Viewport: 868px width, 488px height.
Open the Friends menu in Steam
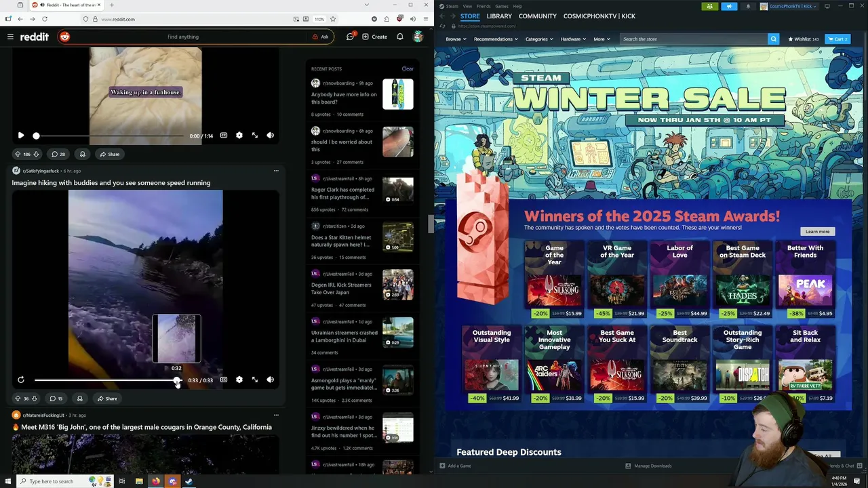coord(484,6)
